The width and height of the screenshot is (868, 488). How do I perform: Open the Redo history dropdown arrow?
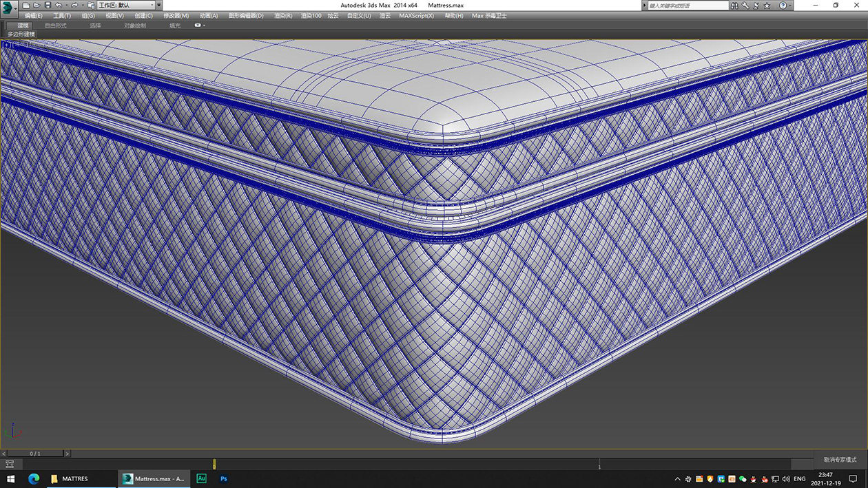(x=81, y=6)
